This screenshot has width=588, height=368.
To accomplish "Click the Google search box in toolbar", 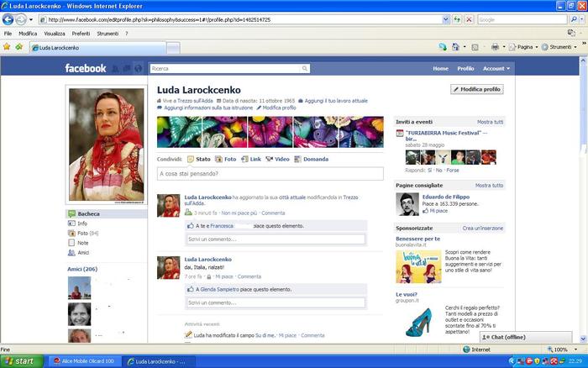I will click(x=522, y=19).
